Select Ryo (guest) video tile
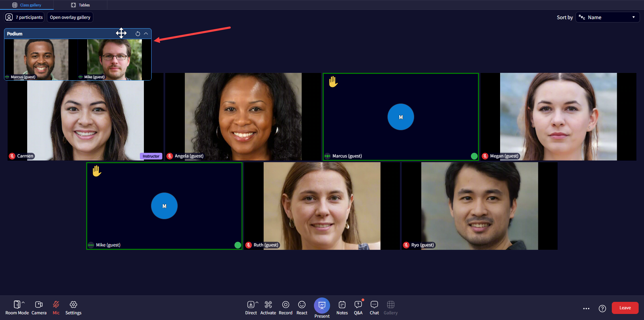The width and height of the screenshot is (644, 320). click(480, 206)
